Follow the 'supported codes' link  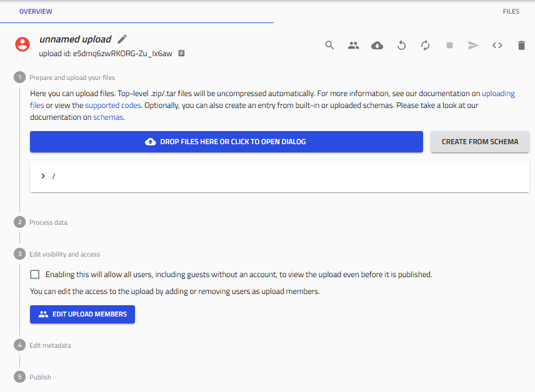(x=113, y=105)
